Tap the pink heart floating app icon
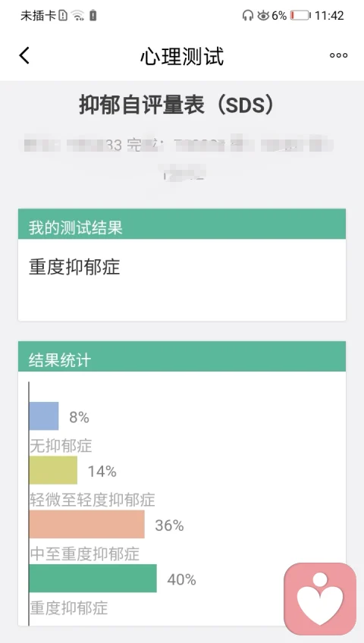The image size is (364, 643). (320, 598)
